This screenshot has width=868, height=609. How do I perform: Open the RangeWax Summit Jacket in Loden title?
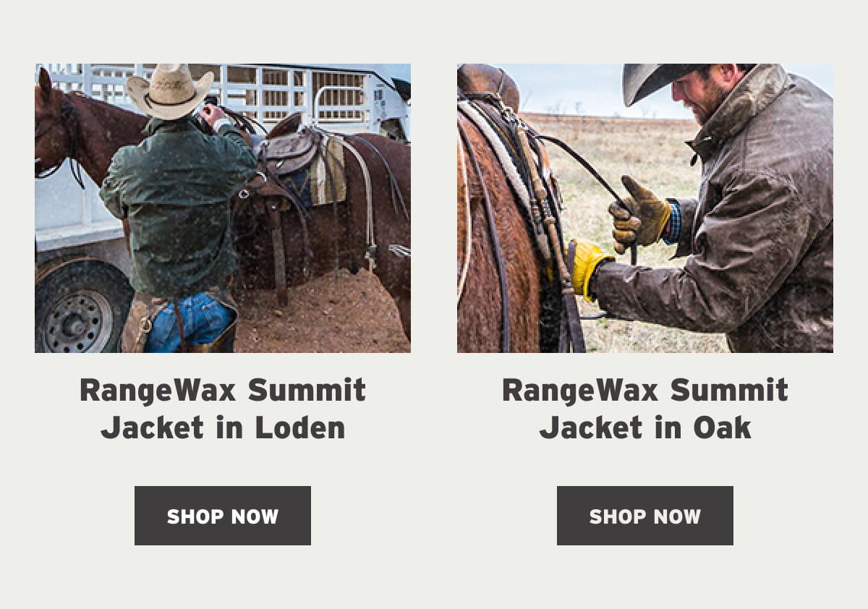pos(223,409)
